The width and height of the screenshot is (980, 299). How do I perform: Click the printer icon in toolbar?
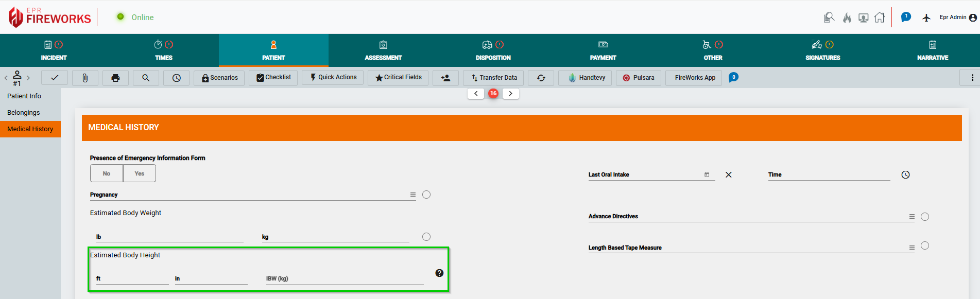click(x=115, y=78)
